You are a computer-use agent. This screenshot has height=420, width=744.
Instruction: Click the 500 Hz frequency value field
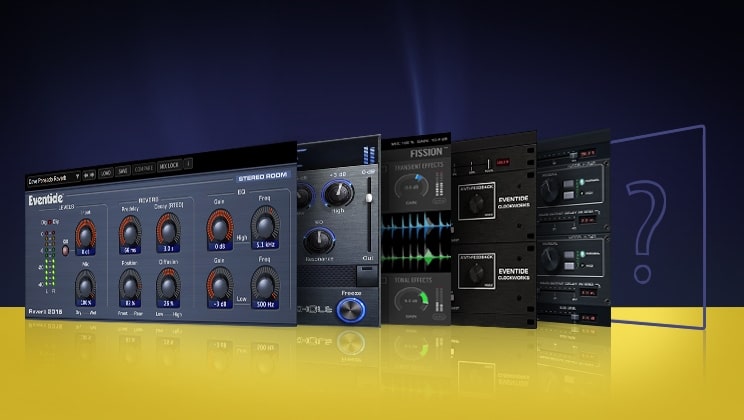(x=266, y=304)
